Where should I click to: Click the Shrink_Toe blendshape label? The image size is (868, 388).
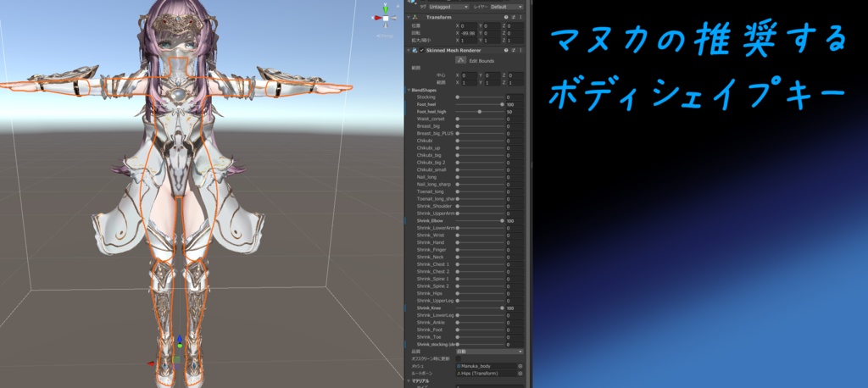coord(430,337)
